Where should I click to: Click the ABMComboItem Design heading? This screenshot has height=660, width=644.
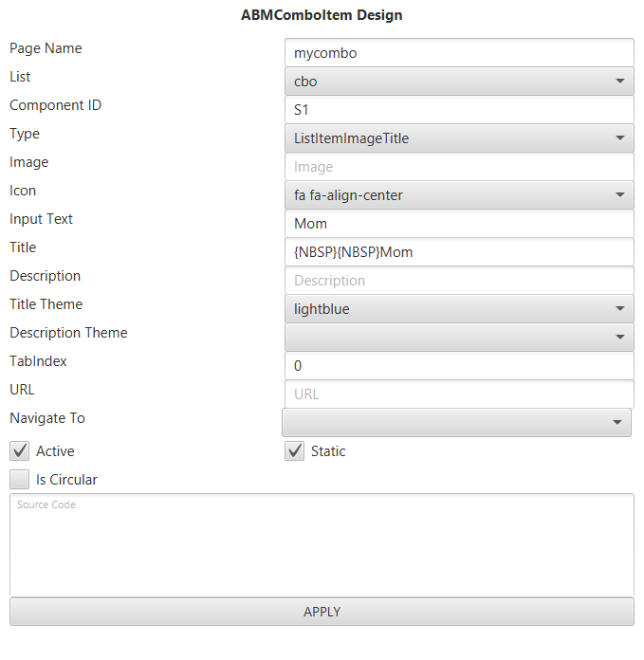322,15
